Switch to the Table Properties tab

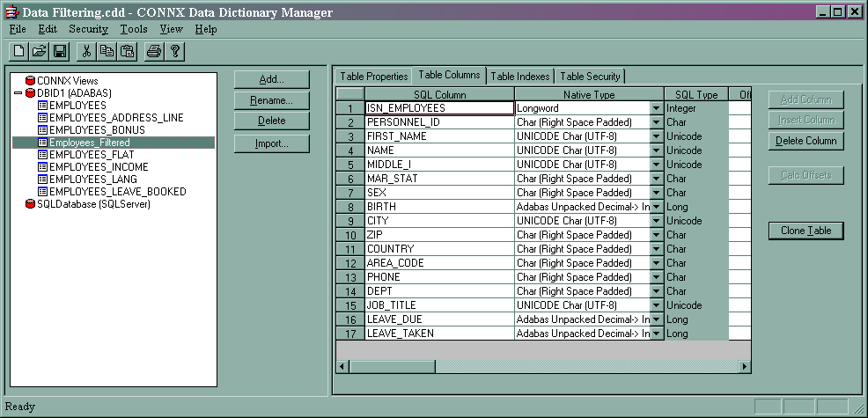[x=373, y=77]
